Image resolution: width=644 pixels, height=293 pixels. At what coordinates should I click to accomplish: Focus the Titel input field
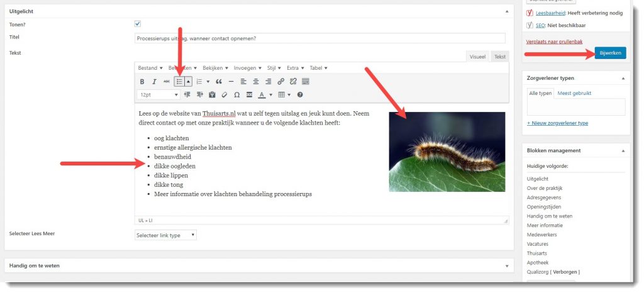click(320, 38)
